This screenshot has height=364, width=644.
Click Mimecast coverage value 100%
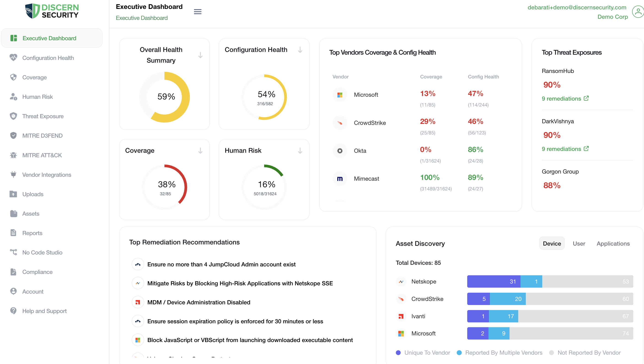[x=430, y=177]
